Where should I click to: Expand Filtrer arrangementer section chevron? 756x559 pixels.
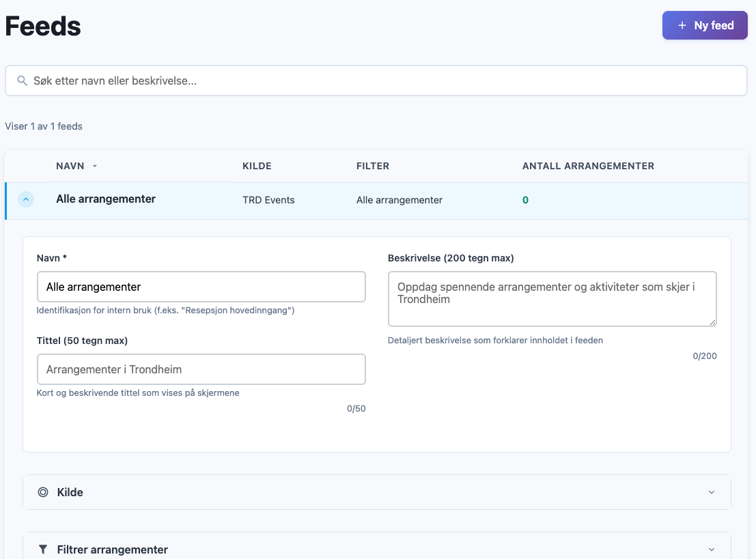(712, 549)
